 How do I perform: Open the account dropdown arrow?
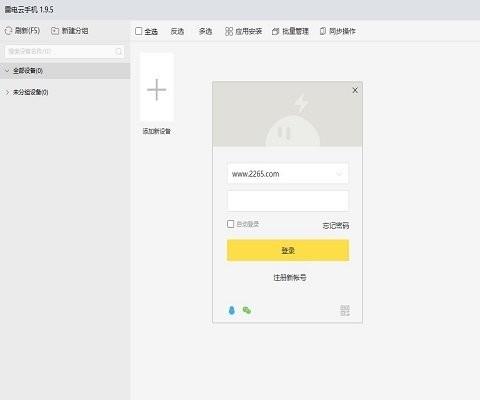point(339,173)
